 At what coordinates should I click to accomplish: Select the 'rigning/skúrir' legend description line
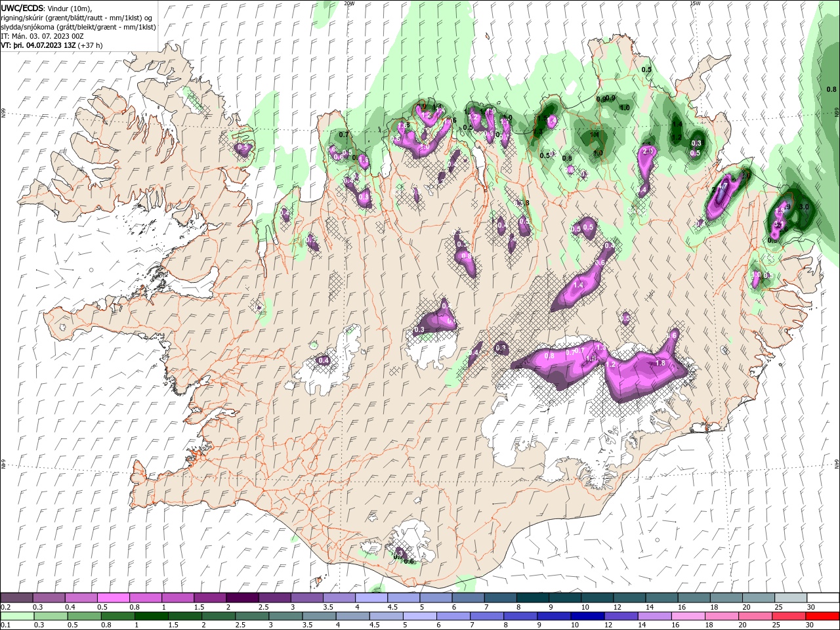[77, 18]
